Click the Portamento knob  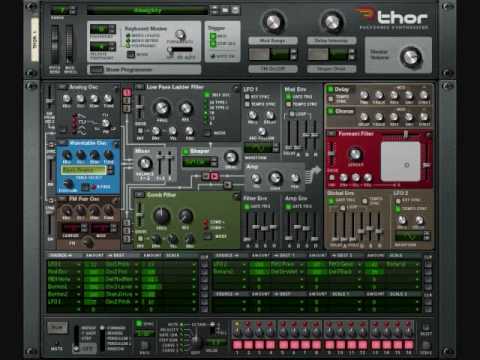click(x=180, y=34)
